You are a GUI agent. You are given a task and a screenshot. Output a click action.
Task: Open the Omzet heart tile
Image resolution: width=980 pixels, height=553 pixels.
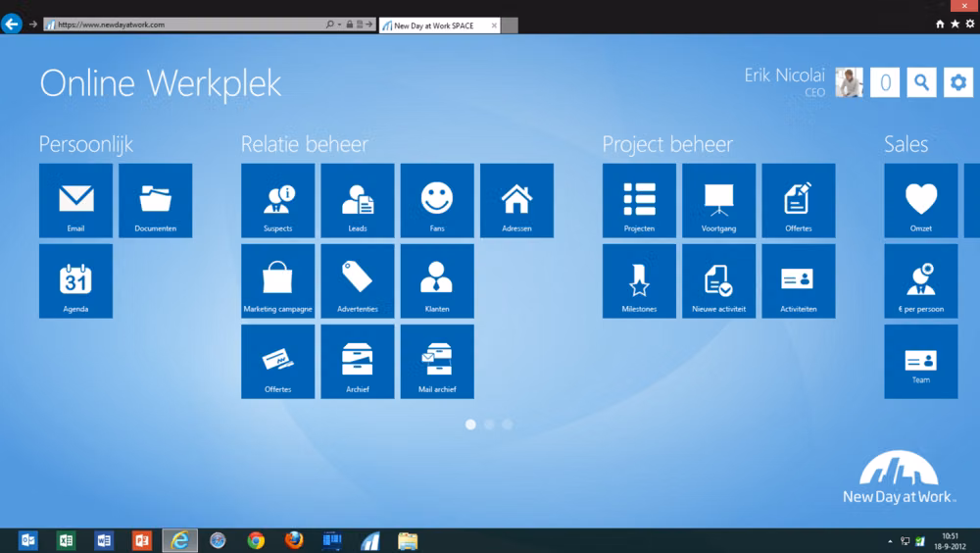coord(921,200)
